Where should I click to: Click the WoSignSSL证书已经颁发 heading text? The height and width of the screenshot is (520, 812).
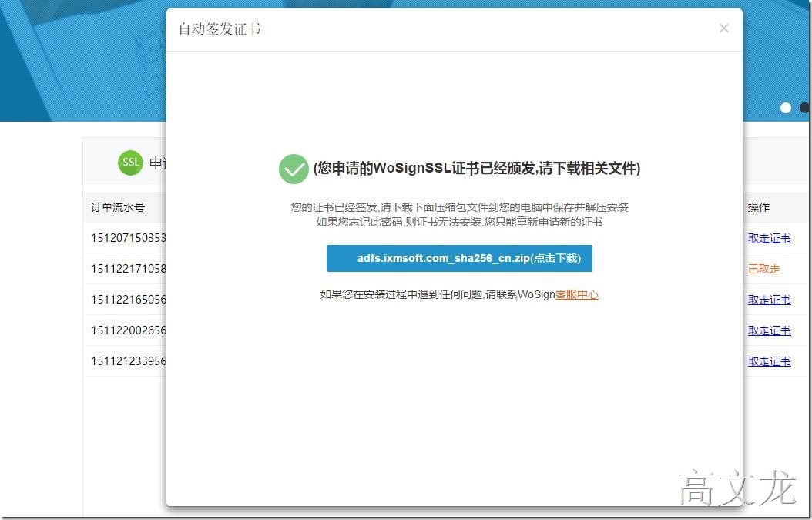tap(476, 169)
